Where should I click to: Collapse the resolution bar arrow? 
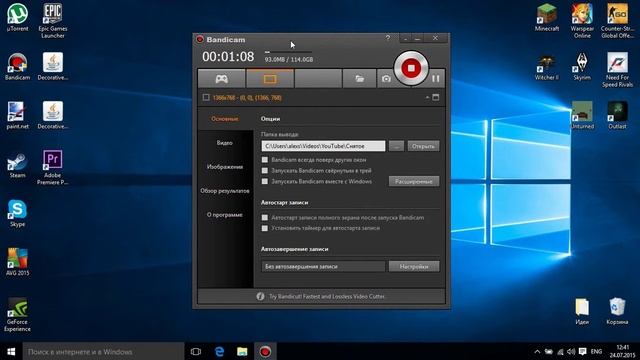coord(427,98)
